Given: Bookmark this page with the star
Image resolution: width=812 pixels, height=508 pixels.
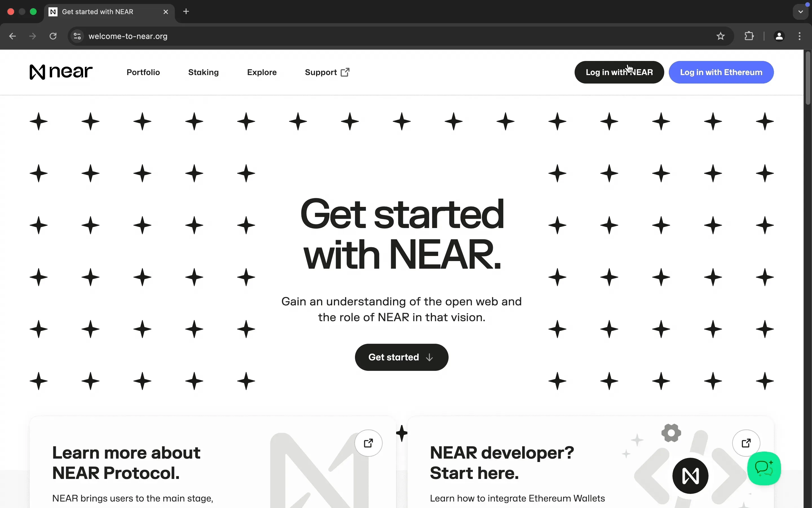Looking at the screenshot, I should click(720, 36).
